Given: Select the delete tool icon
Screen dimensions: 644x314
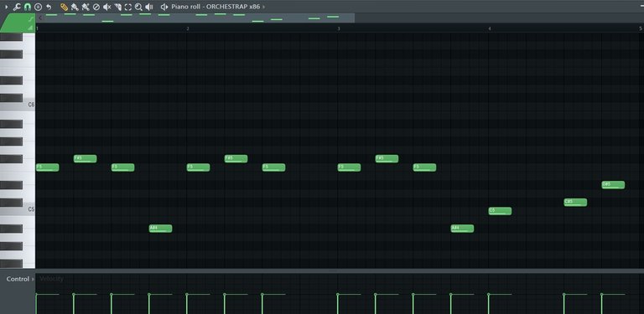Looking at the screenshot, I should click(96, 7).
